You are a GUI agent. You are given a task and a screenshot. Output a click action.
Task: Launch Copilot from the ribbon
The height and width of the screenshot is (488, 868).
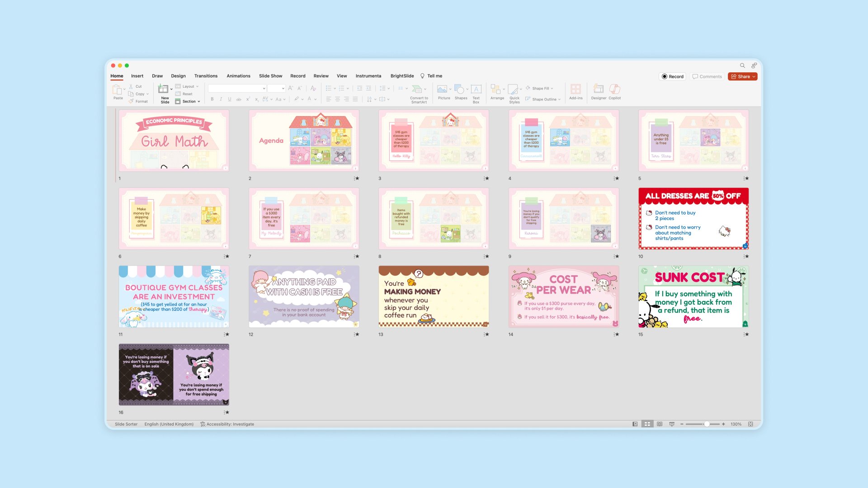pos(614,89)
